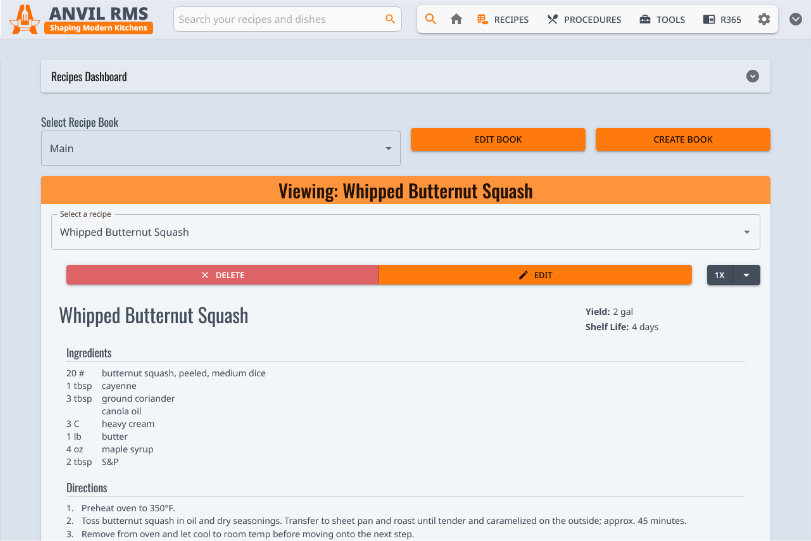Open the Recipes menu
The width and height of the screenshot is (811, 541).
503,19
